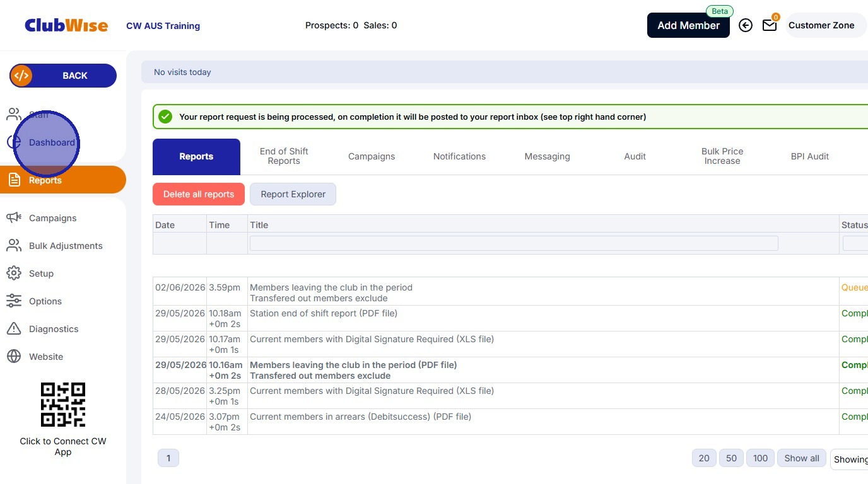
Task: Open the Notifications tab
Action: [459, 156]
